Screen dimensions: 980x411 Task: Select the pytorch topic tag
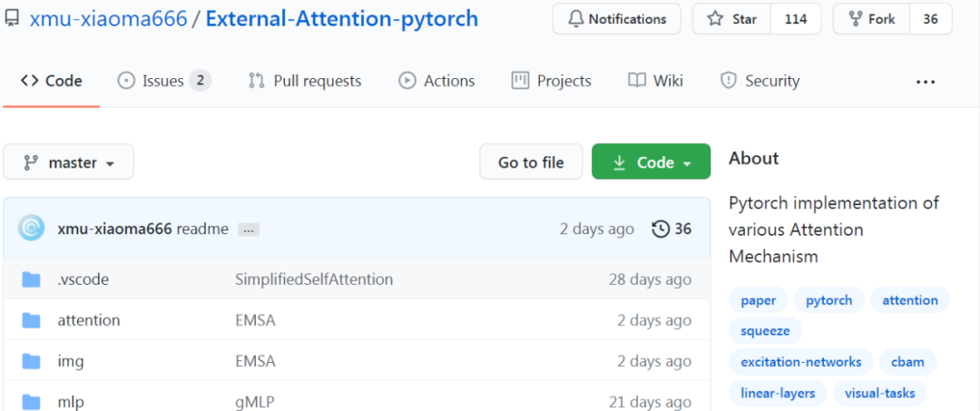point(828,299)
